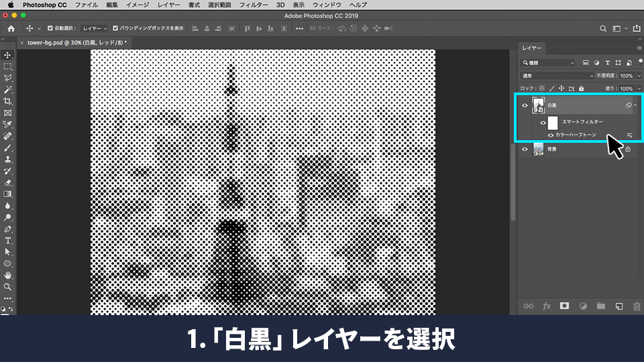Image resolution: width=644 pixels, height=362 pixels.
Task: Create a new group folder icon
Action: pyautogui.click(x=601, y=306)
